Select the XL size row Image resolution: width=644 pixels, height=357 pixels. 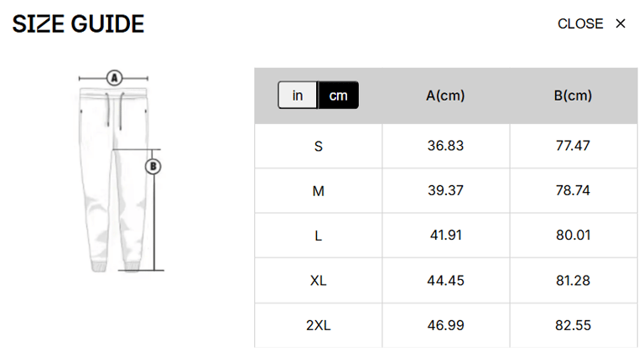[319, 280]
